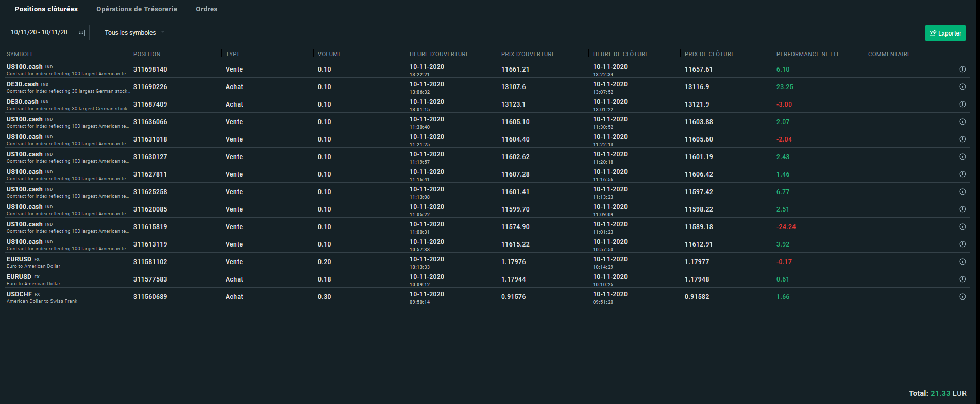Image resolution: width=980 pixels, height=404 pixels.
Task: Click the green Exporter button
Action: point(945,33)
